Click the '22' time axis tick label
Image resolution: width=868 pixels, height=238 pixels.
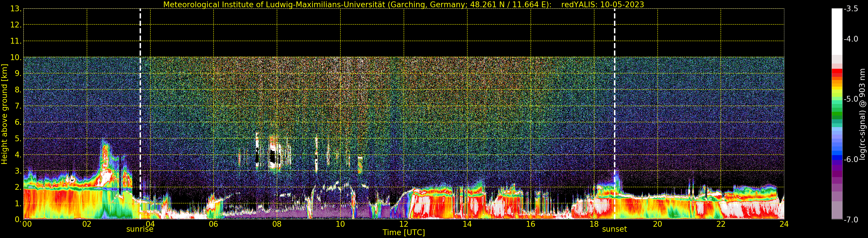tap(720, 224)
